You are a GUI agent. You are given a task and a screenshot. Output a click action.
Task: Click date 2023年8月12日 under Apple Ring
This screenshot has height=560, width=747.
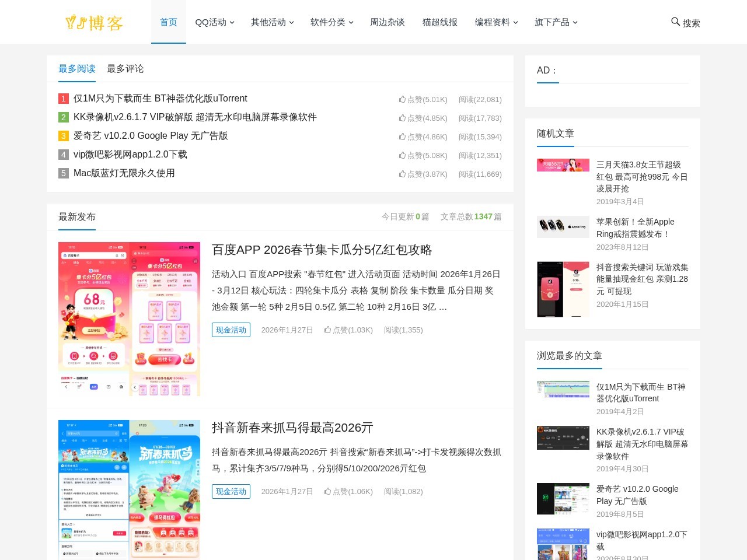point(623,247)
